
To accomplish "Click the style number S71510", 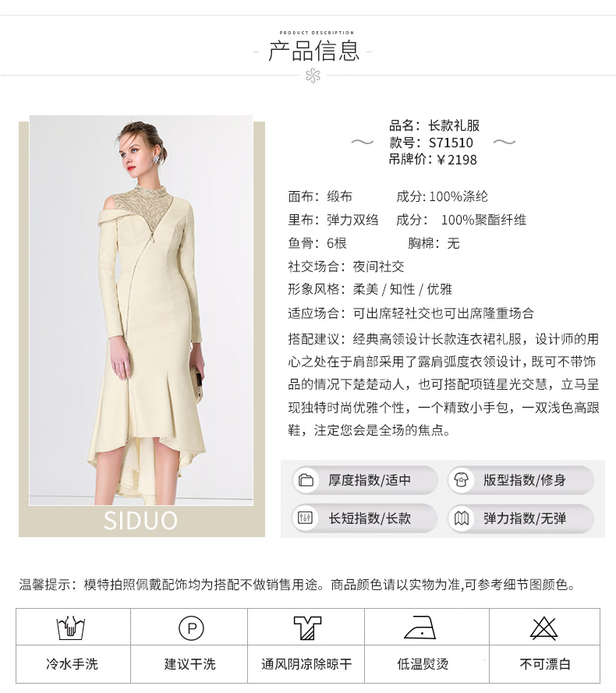I will point(451,143).
